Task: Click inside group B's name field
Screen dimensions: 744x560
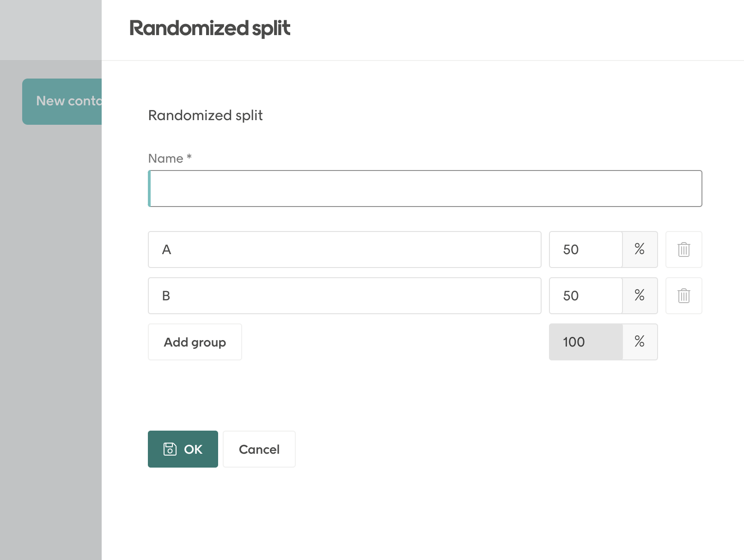Action: click(344, 296)
